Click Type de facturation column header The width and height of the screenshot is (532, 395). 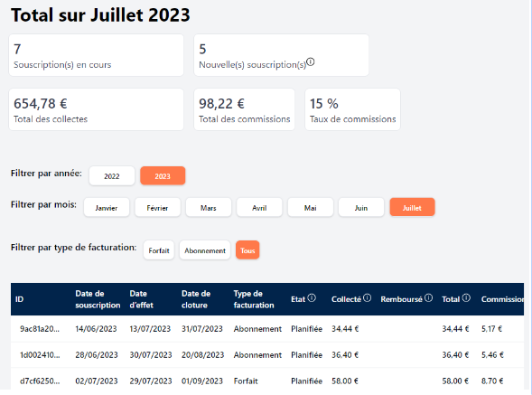(254, 299)
